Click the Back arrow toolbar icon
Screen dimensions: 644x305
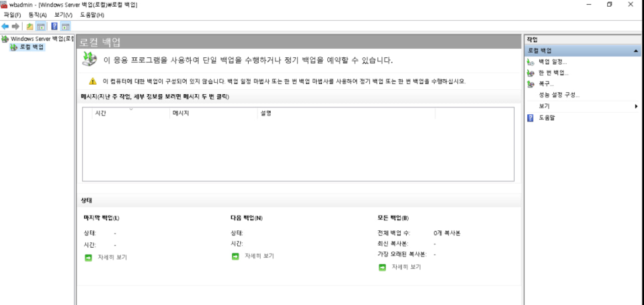tap(5, 27)
